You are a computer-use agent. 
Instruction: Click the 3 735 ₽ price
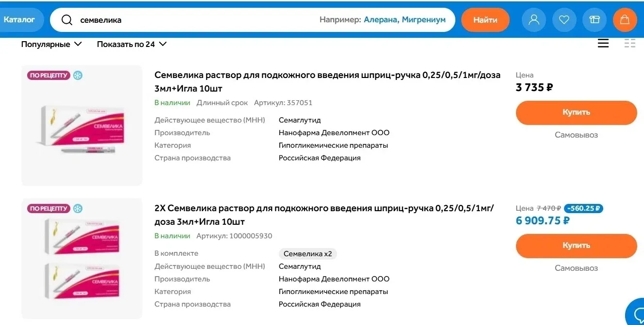pos(534,88)
